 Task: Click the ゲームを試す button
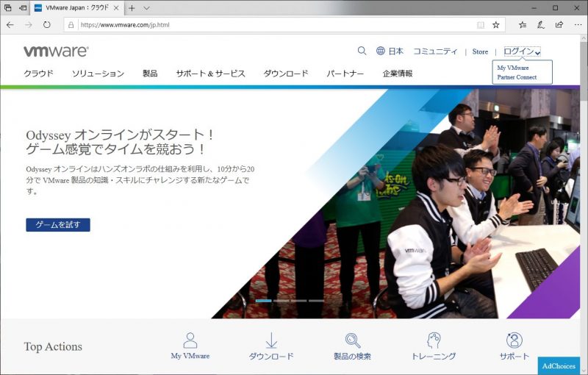[58, 225]
